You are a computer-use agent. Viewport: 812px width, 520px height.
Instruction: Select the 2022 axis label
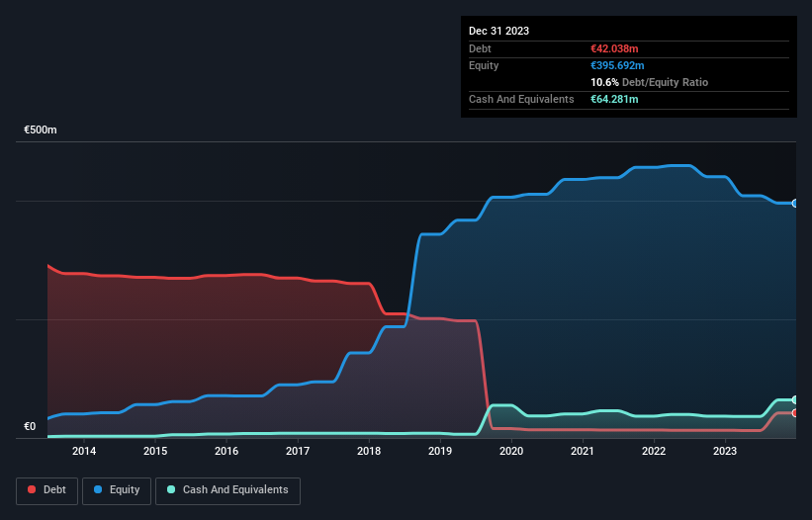[654, 451]
